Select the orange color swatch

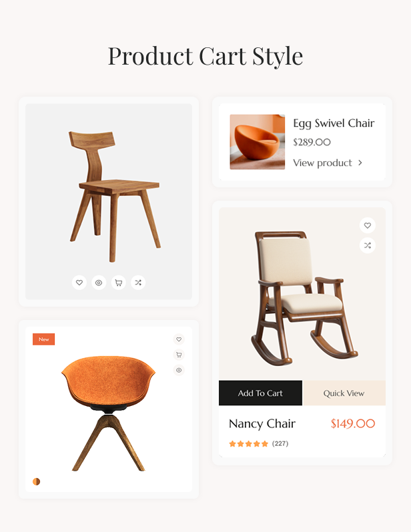(x=36, y=481)
